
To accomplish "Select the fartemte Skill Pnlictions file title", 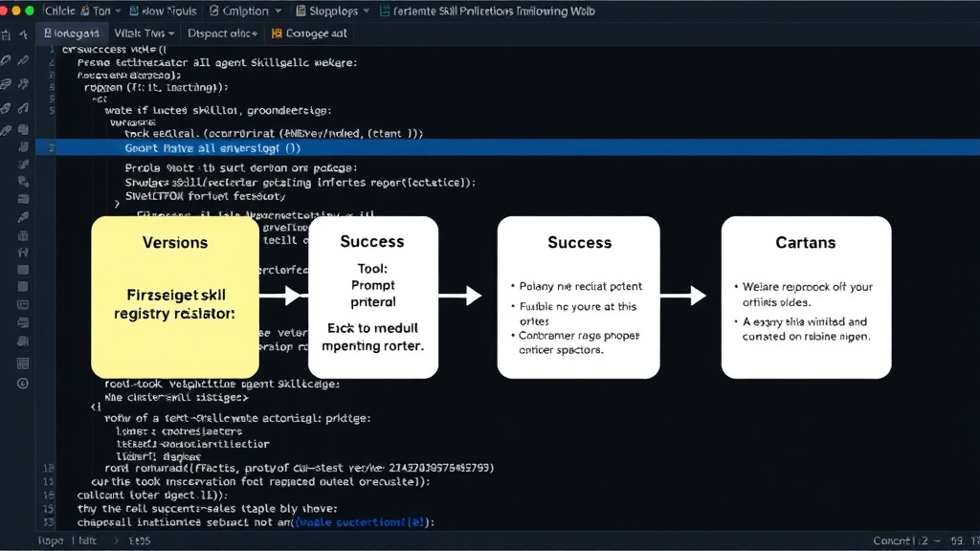I will pos(494,11).
